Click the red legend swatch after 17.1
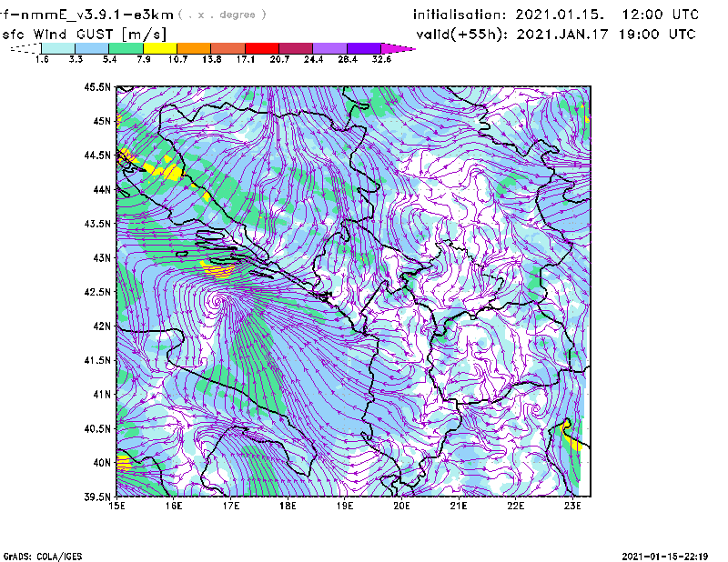Image resolution: width=728 pixels, height=562 pixels. [262, 48]
